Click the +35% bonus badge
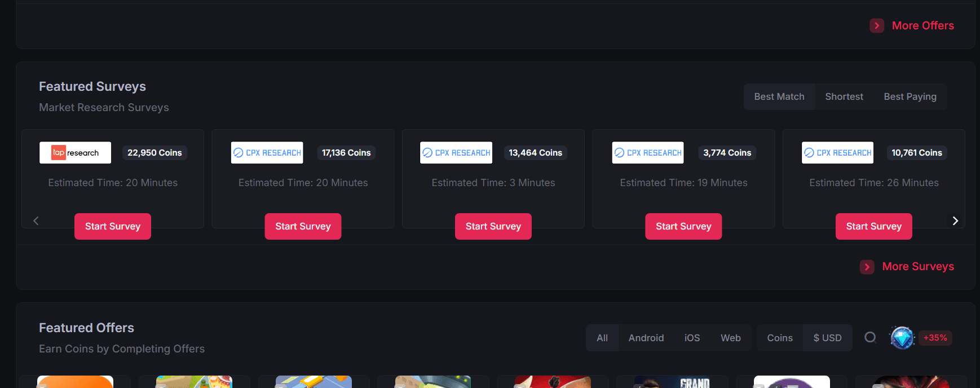Viewport: 980px width, 388px height. [935, 338]
